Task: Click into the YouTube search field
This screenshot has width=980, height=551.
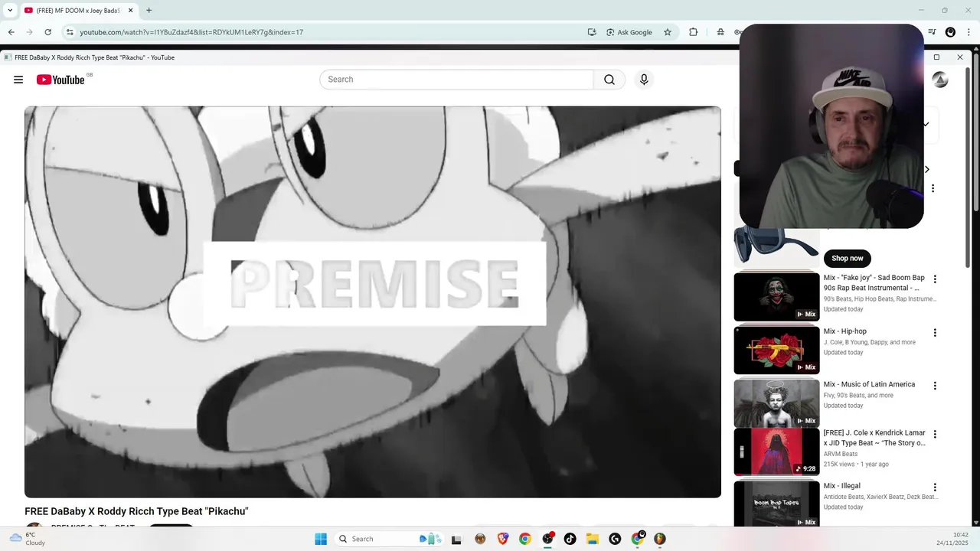Action: [x=456, y=80]
